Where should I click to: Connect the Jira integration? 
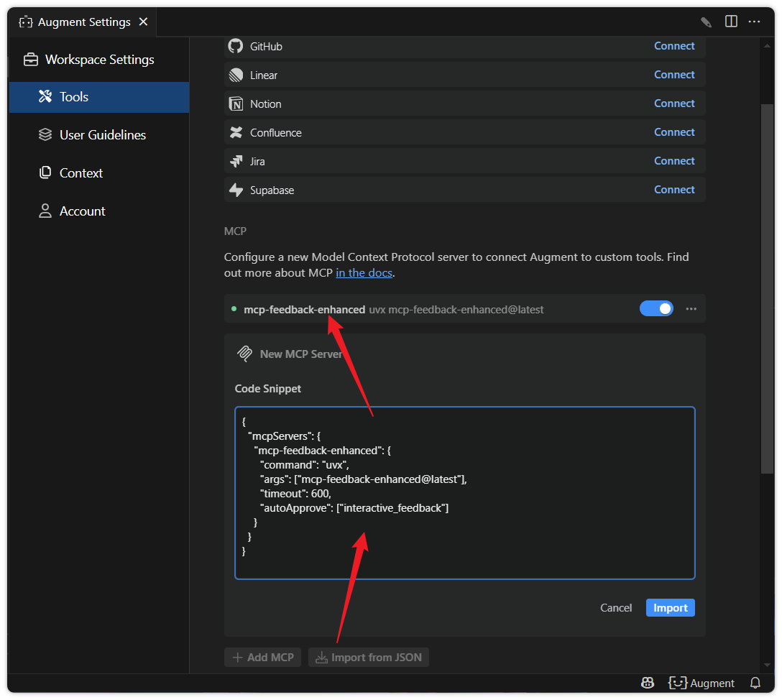coord(673,161)
